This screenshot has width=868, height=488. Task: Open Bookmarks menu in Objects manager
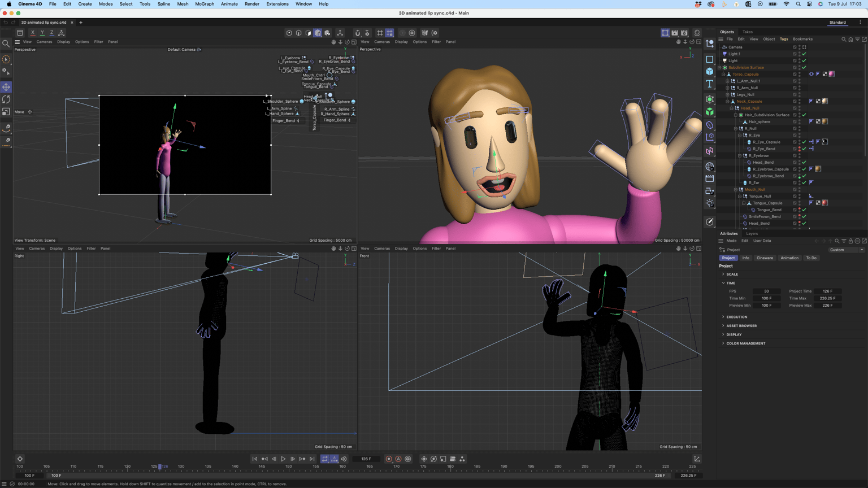802,39
